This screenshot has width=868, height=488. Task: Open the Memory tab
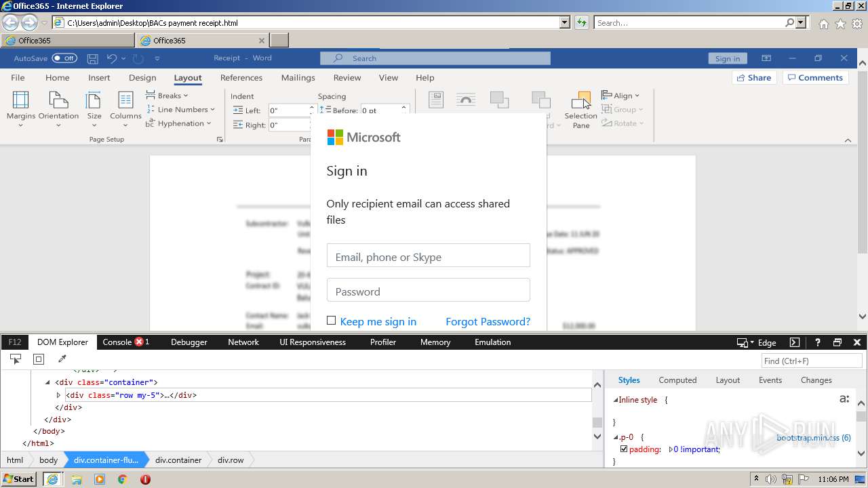(x=435, y=342)
